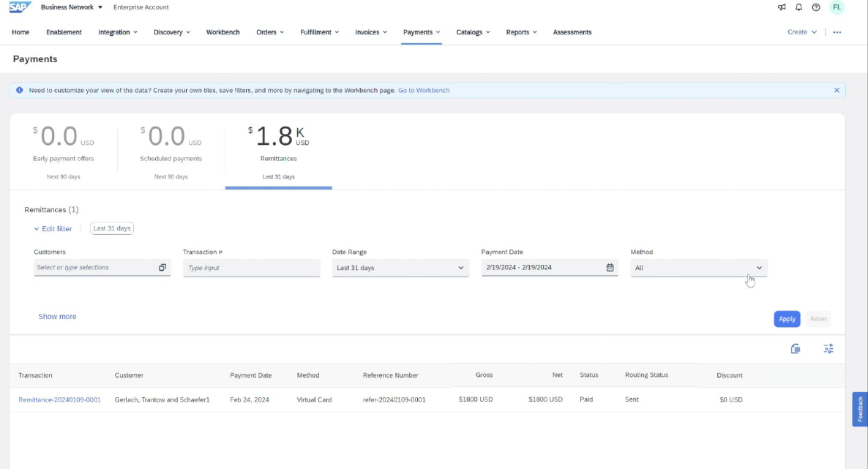This screenshot has height=469, width=868.
Task: Click the refer-20240109-0001 cell
Action: point(394,399)
